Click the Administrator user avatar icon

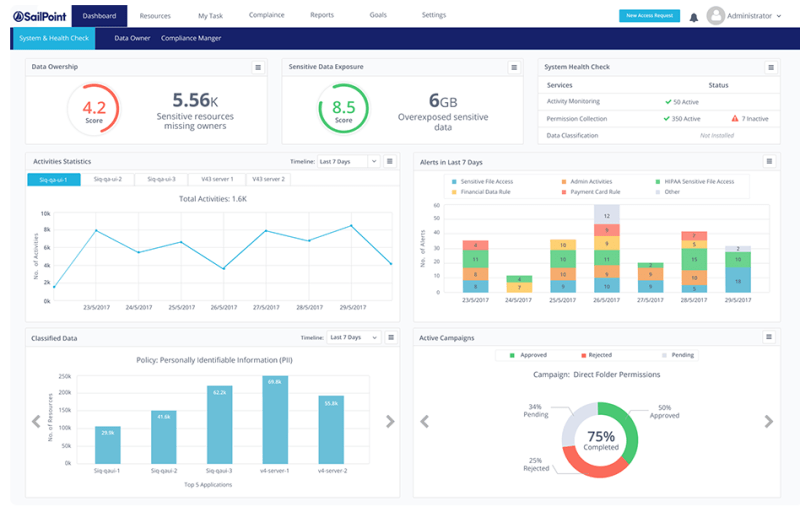tap(715, 16)
